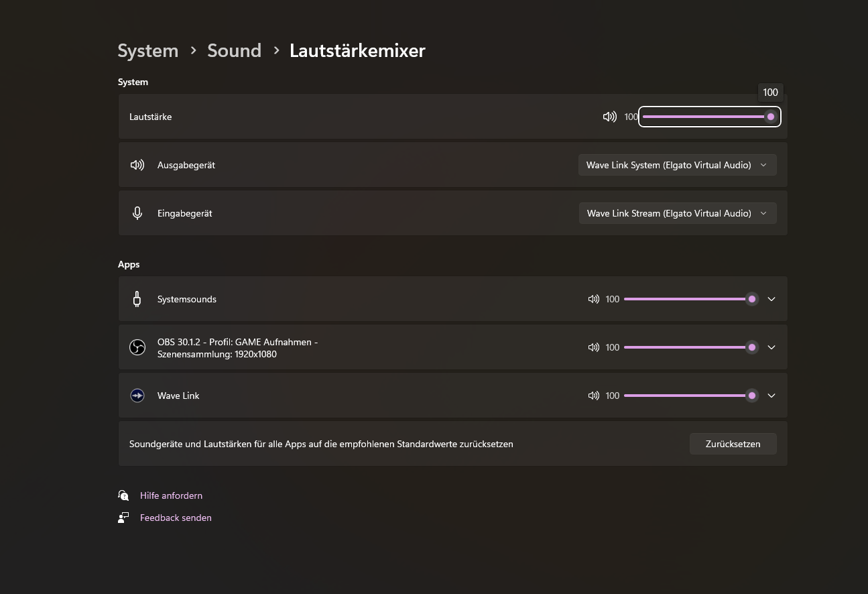Image resolution: width=868 pixels, height=594 pixels.
Task: Expand the OBS 30.1.2 row chevron
Action: (x=771, y=347)
